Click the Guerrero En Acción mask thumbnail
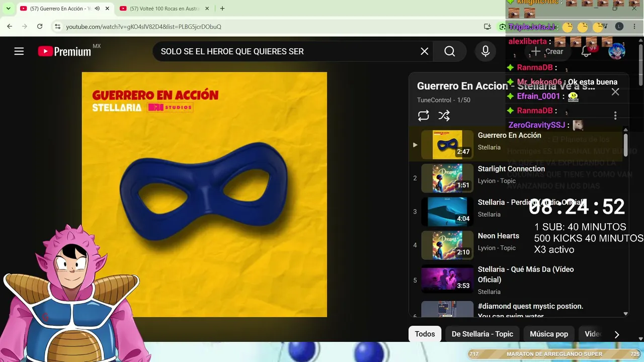This screenshot has height=362, width=644. pyautogui.click(x=447, y=145)
